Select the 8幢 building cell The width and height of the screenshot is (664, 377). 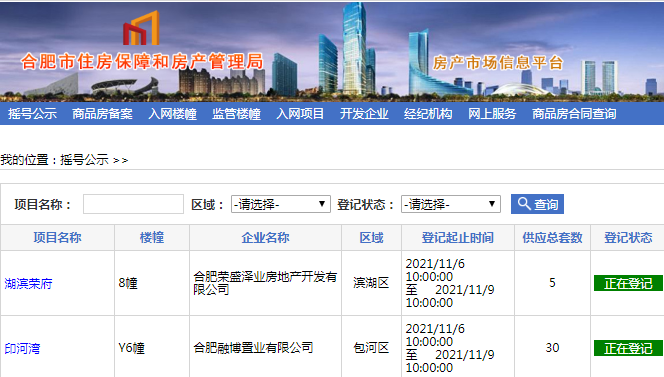pos(152,283)
